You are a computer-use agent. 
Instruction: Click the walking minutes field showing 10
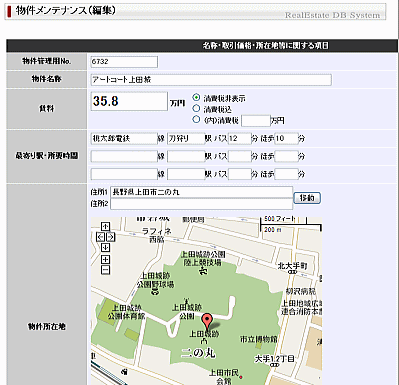(x=286, y=139)
